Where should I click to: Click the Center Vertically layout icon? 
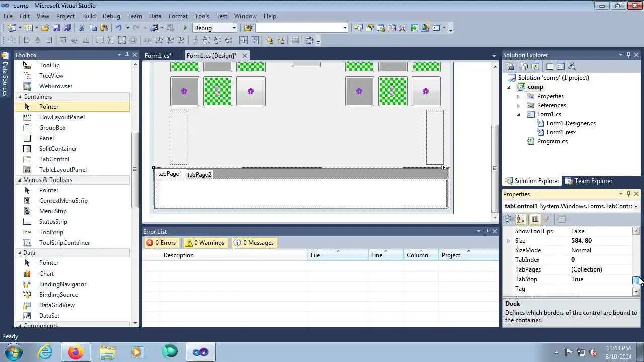click(255, 40)
